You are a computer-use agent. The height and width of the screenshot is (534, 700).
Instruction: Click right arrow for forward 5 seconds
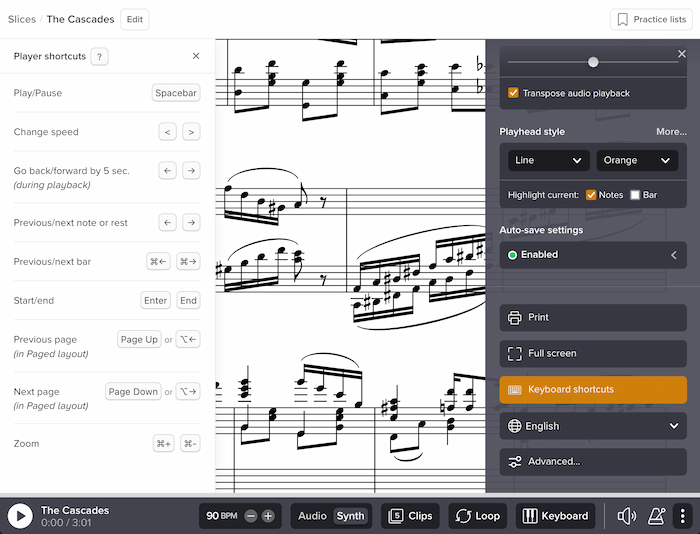click(x=191, y=171)
